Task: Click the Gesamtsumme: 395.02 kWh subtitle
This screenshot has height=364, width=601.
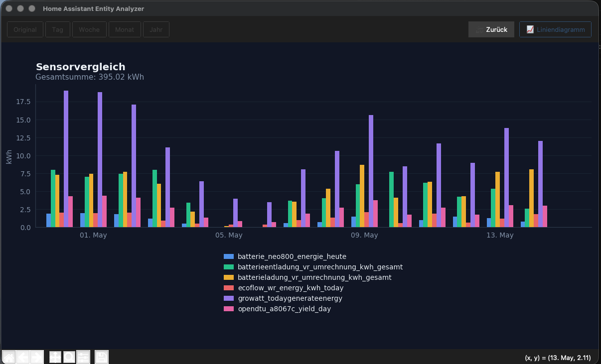Action: (x=90, y=77)
